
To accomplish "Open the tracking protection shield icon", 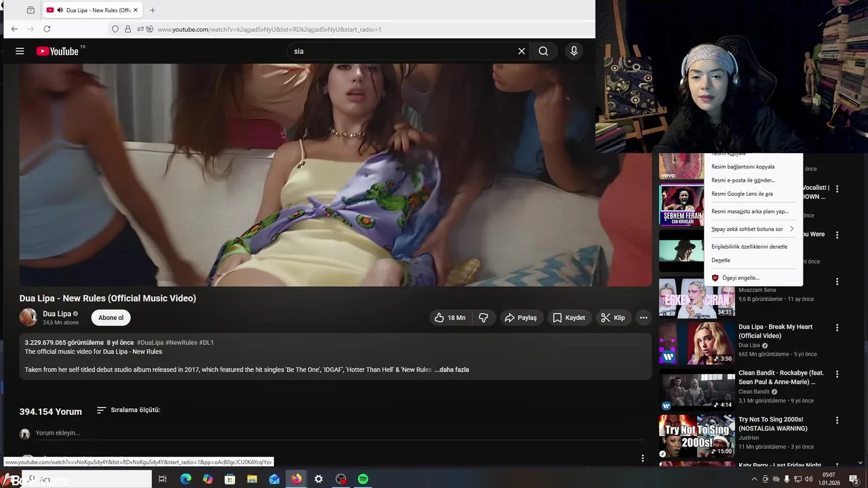I will (x=115, y=29).
